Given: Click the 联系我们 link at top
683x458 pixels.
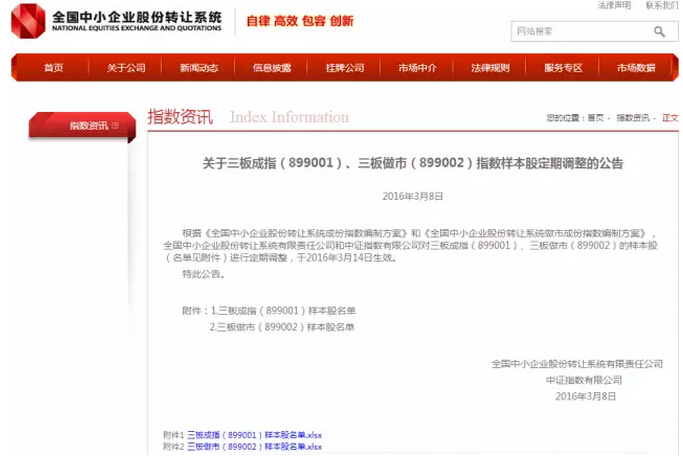Looking at the screenshot, I should (661, 5).
